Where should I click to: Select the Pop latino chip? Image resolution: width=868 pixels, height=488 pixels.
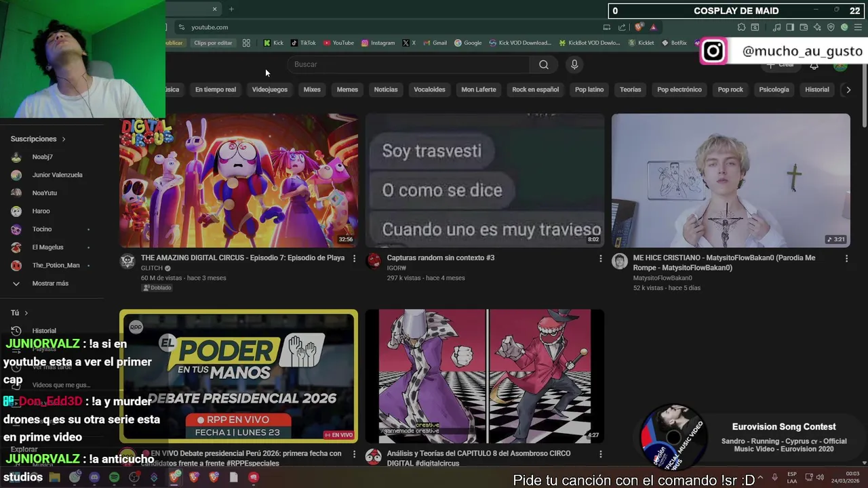click(589, 89)
